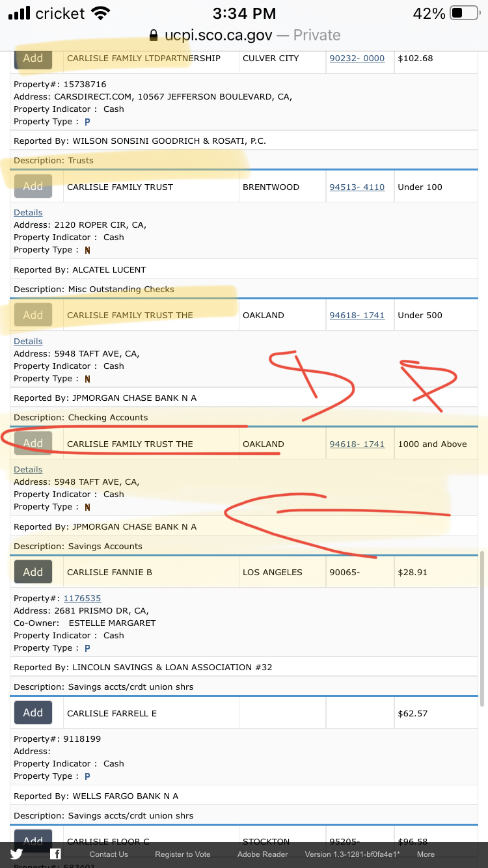Select Description: Misc Outstanding Checks
The height and width of the screenshot is (868, 488).
(x=94, y=289)
